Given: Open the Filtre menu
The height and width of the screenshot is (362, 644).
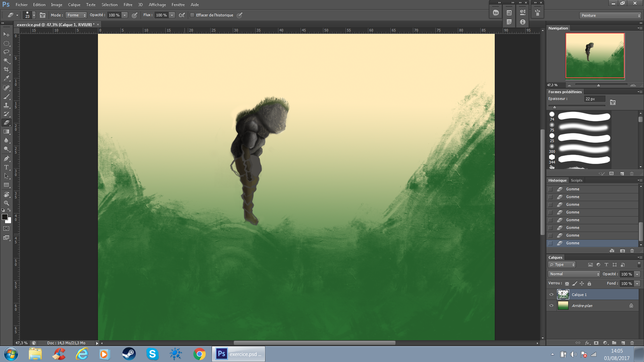Looking at the screenshot, I should 128,5.
